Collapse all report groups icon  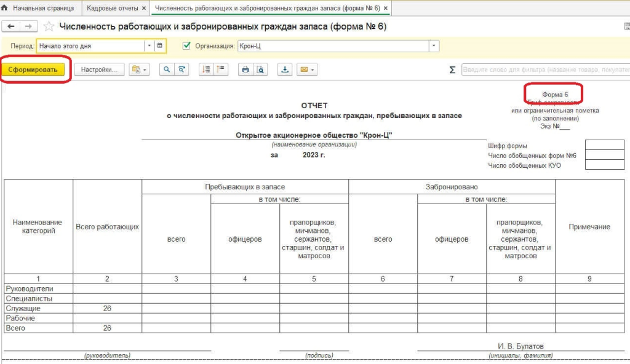pos(221,69)
